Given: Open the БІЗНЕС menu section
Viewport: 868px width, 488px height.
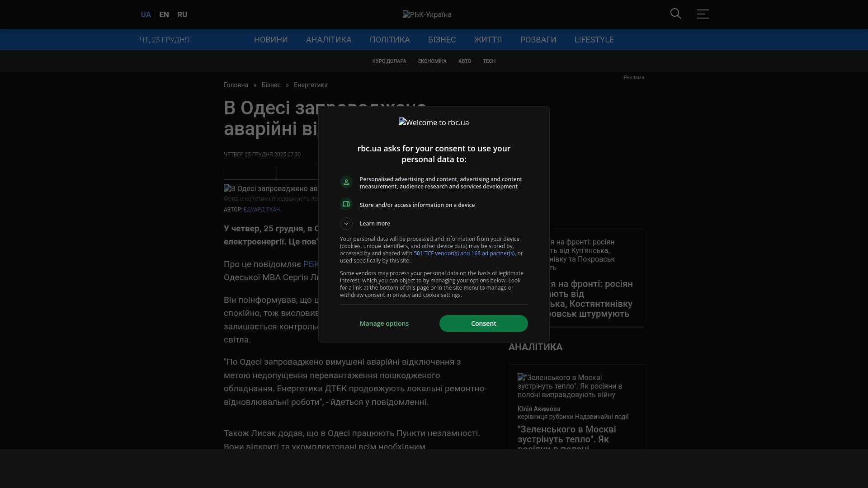Looking at the screenshot, I should pyautogui.click(x=442, y=40).
